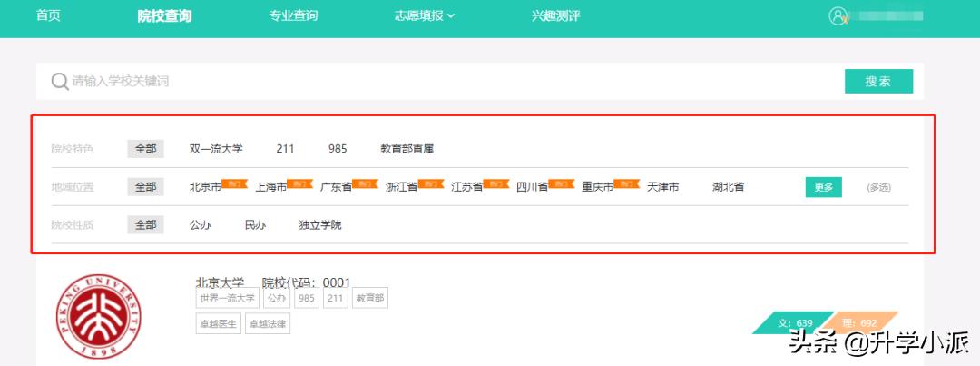This screenshot has width=980, height=366.
Task: Select 北京市 region filter
Action: pyautogui.click(x=205, y=187)
